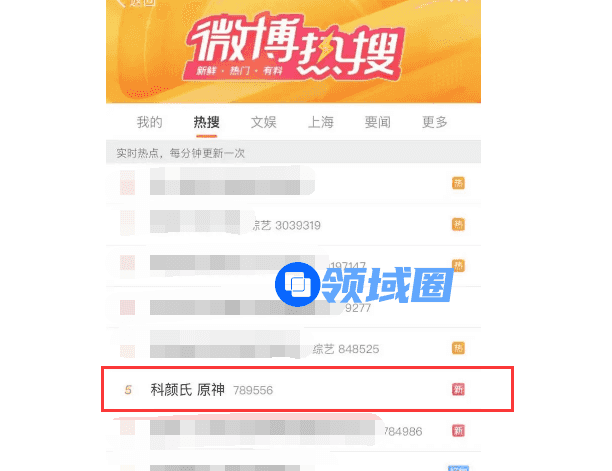Viewport: 612px width, 471px height.
Task: Switch to the 热搜 tab
Action: pyautogui.click(x=206, y=122)
